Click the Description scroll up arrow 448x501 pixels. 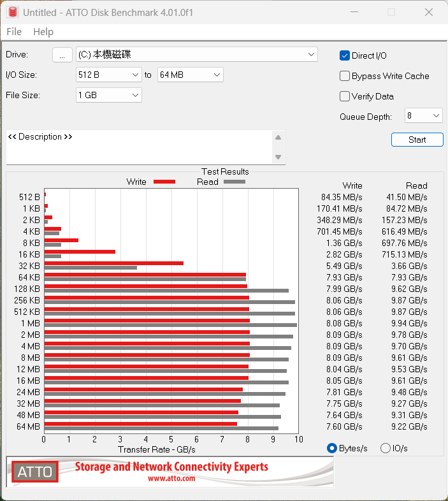pos(278,138)
